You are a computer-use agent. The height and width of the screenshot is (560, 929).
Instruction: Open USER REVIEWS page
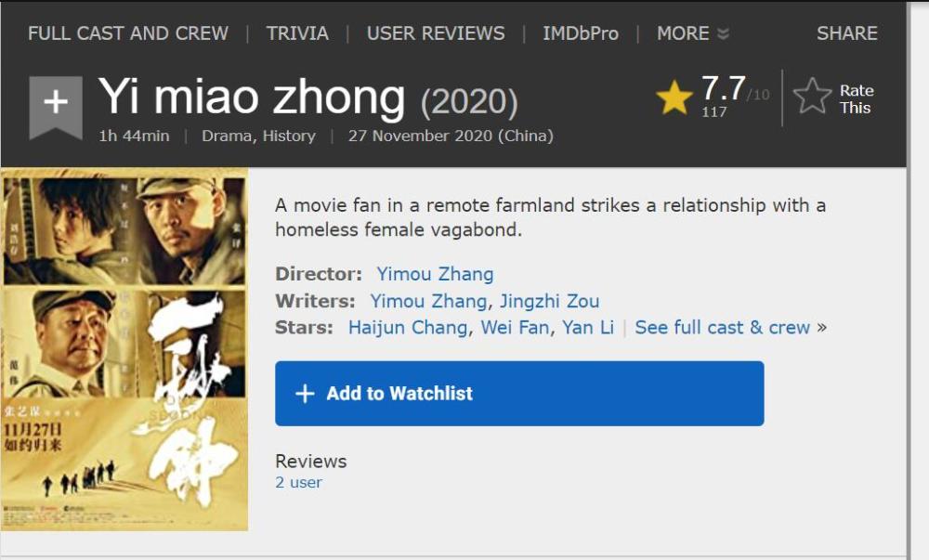point(436,33)
